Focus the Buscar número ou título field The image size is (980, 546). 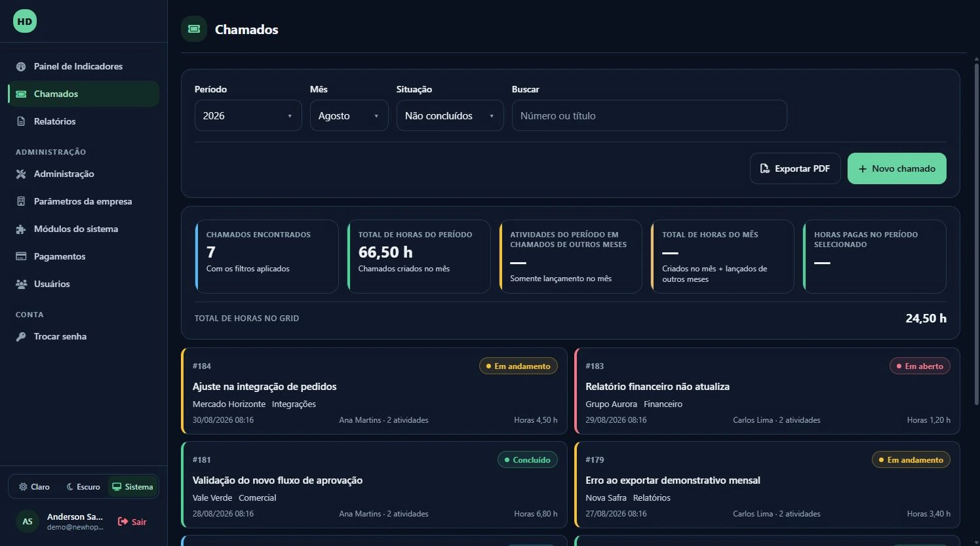point(650,115)
